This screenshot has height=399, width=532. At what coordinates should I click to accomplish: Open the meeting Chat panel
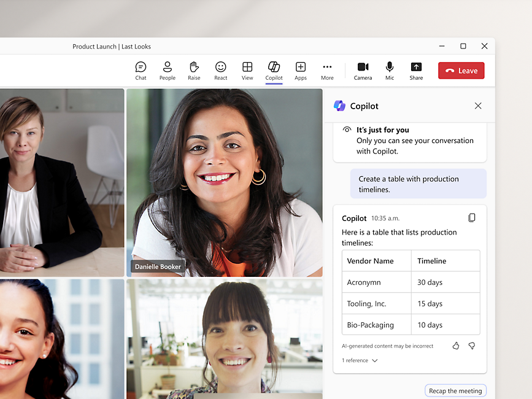tap(141, 70)
